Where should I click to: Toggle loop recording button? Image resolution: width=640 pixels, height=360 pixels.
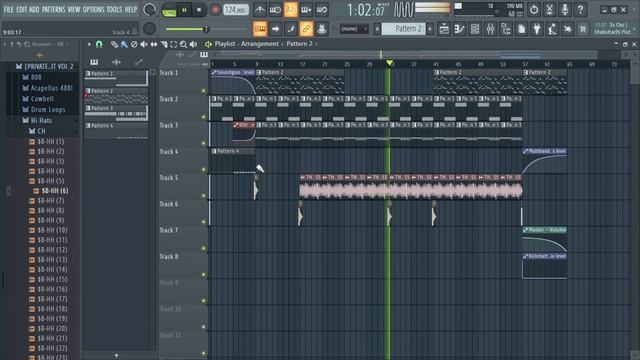tap(322, 9)
